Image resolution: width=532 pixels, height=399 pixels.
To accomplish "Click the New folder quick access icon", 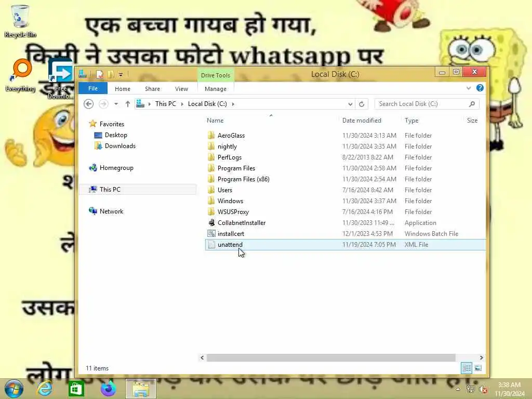I will click(111, 74).
